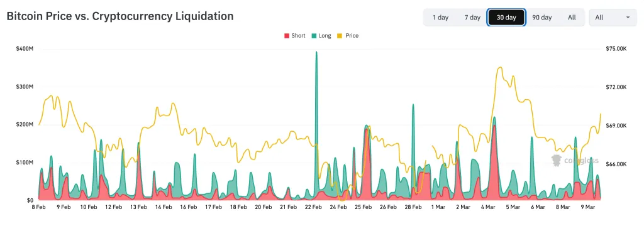The height and width of the screenshot is (231, 644).
Task: Click the $100M y-axis label
Action: (x=25, y=163)
